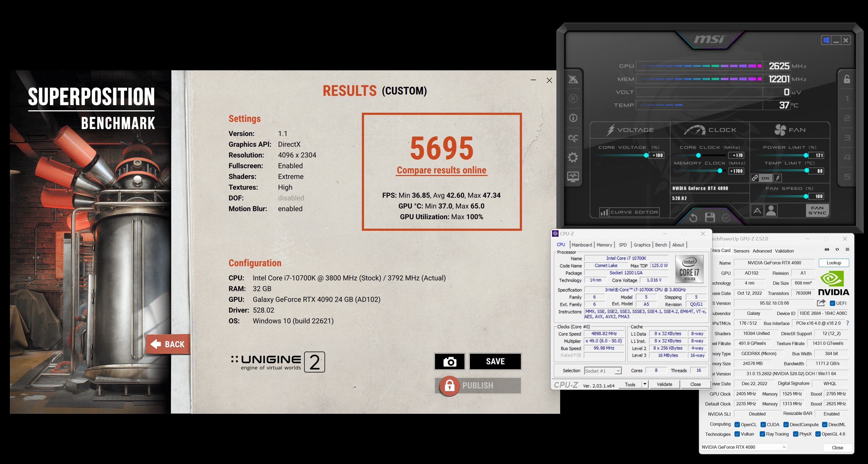The width and height of the screenshot is (868, 464).
Task: Select Afterburner profile slot 4
Action: [x=847, y=157]
